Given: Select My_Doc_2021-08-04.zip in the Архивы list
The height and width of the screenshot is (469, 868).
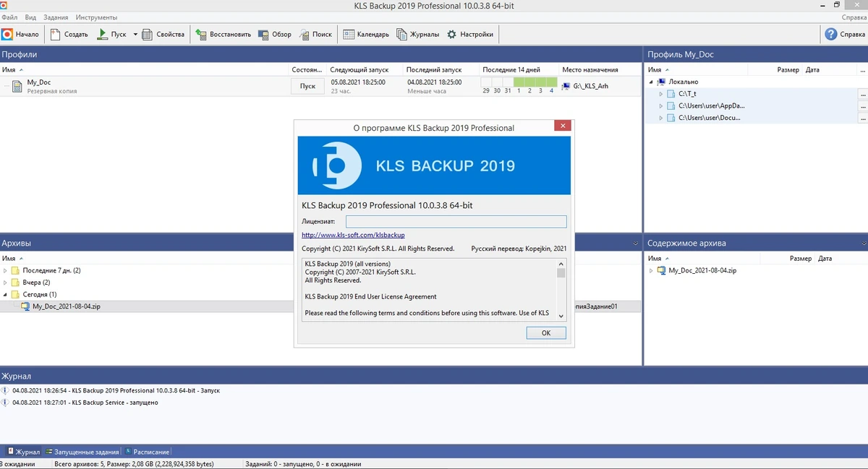Looking at the screenshot, I should [x=67, y=306].
